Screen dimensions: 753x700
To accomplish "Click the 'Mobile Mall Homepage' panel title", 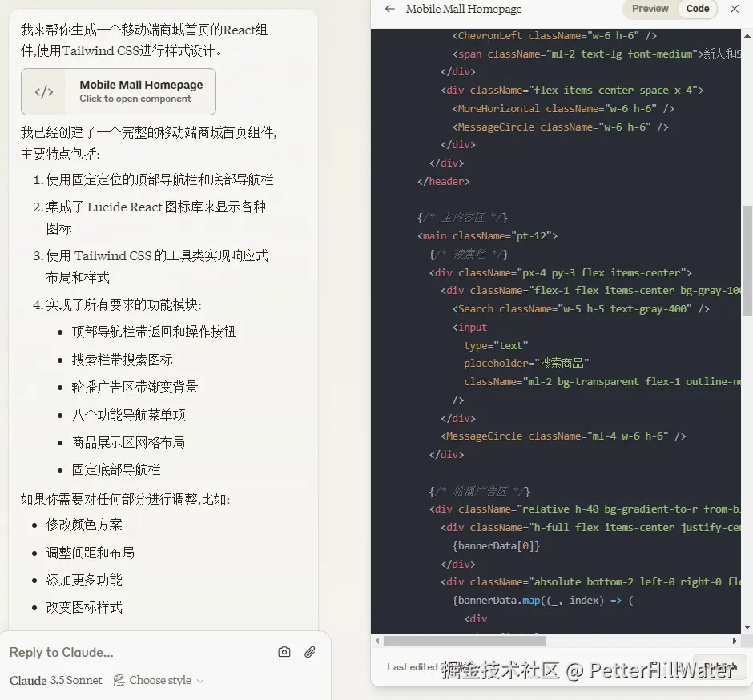I will pyautogui.click(x=464, y=9).
